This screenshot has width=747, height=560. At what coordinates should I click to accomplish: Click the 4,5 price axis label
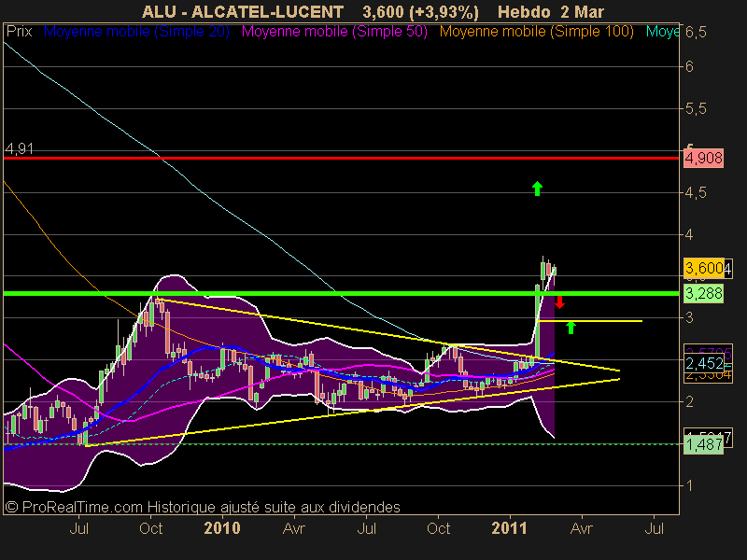pos(696,193)
